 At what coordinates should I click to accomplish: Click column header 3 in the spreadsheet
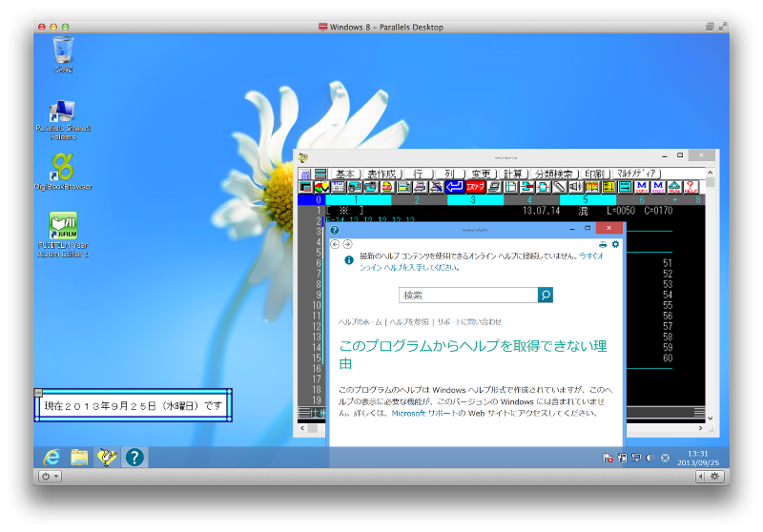[x=474, y=200]
